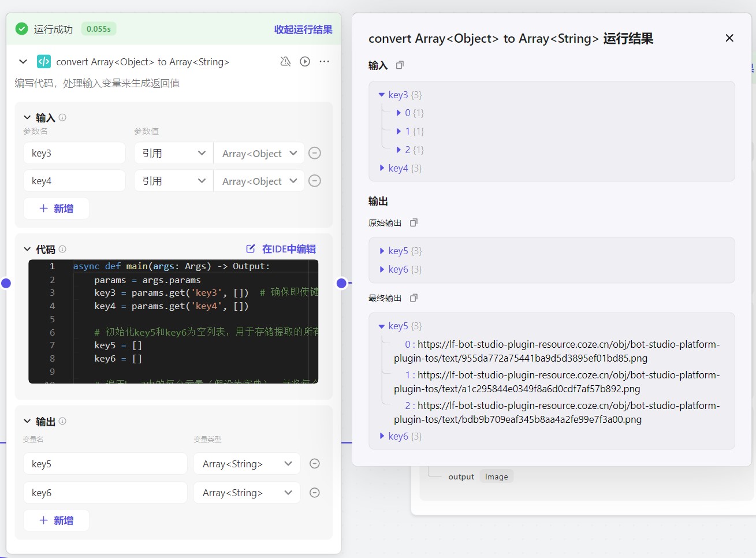
Task: Collapse the 代码 section
Action: click(x=27, y=249)
